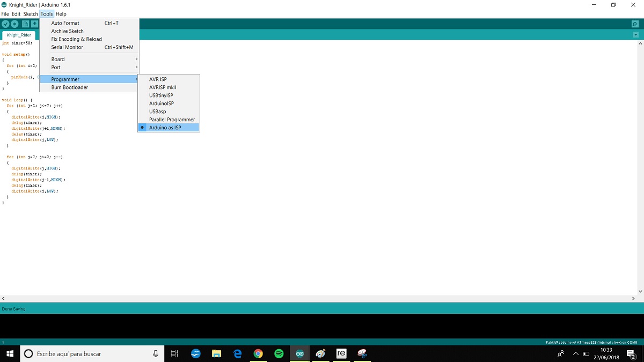The height and width of the screenshot is (362, 644).
Task: Select Arduino as ISP programmer
Action: [169, 128]
